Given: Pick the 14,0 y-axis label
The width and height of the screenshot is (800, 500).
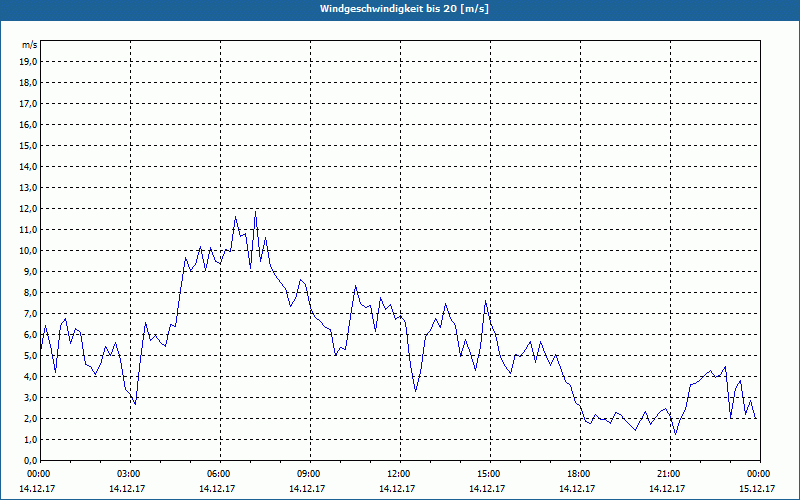Looking at the screenshot, I should point(28,166).
